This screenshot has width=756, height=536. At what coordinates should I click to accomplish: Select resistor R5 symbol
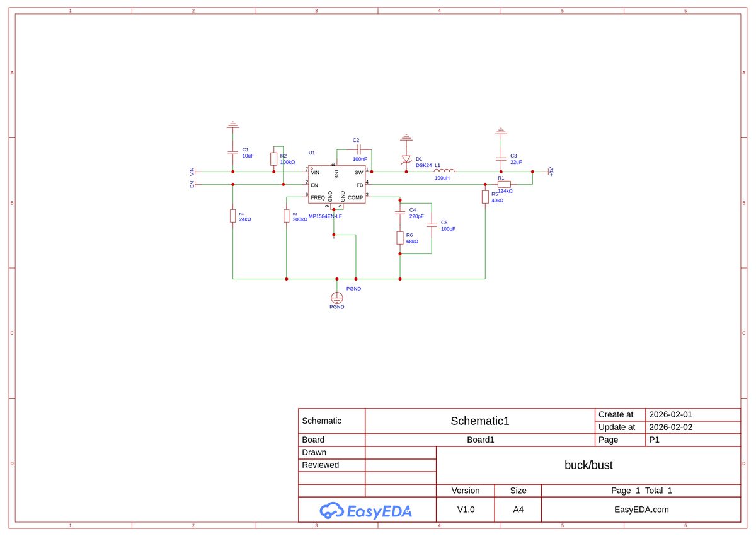(x=485, y=197)
